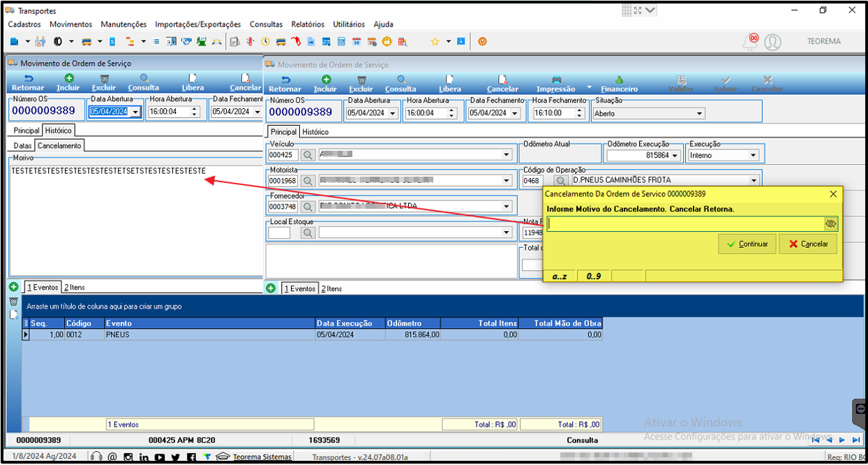Toggle the 0..9 numeric mode indicator
This screenshot has height=465, width=868.
[594, 276]
